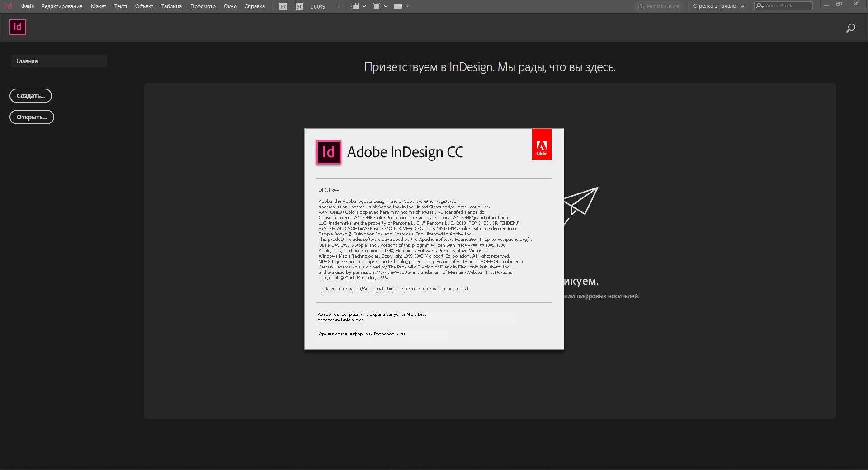Click the InDesign Id logo in header

click(18, 27)
